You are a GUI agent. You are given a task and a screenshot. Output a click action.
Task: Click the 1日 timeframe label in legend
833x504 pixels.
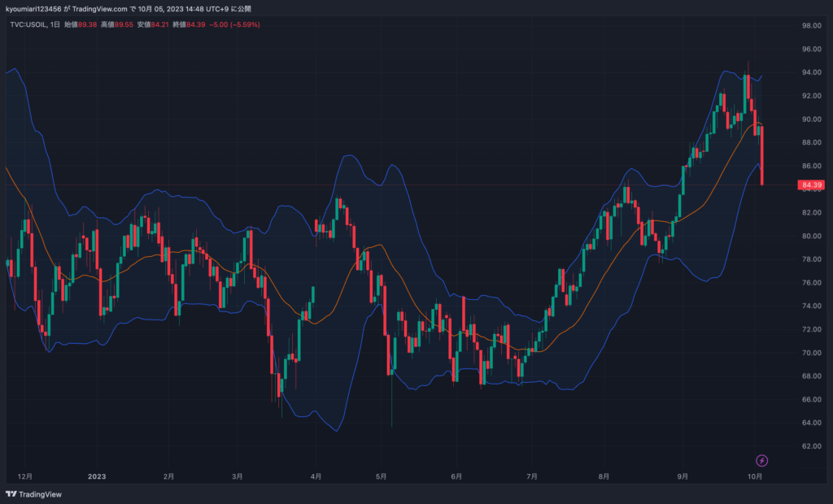[55, 24]
